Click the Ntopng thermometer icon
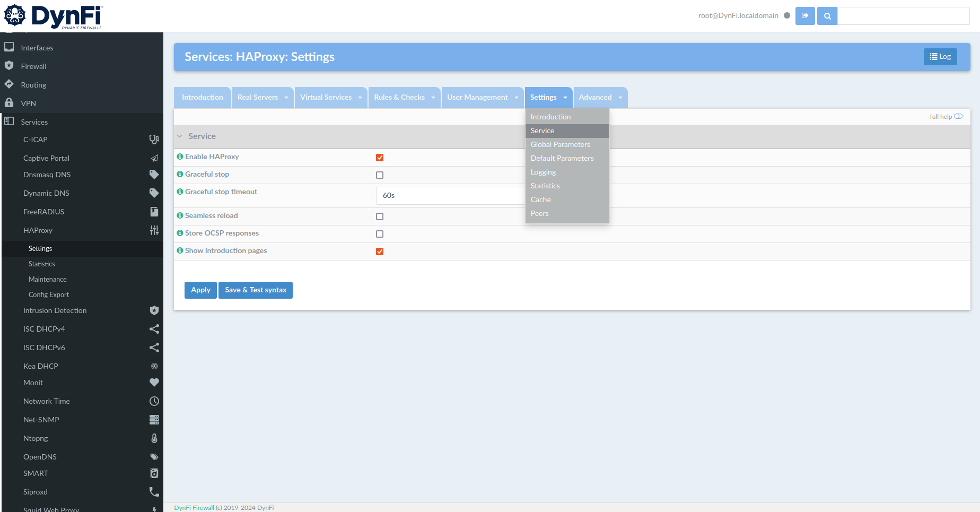The image size is (980, 512). [154, 438]
